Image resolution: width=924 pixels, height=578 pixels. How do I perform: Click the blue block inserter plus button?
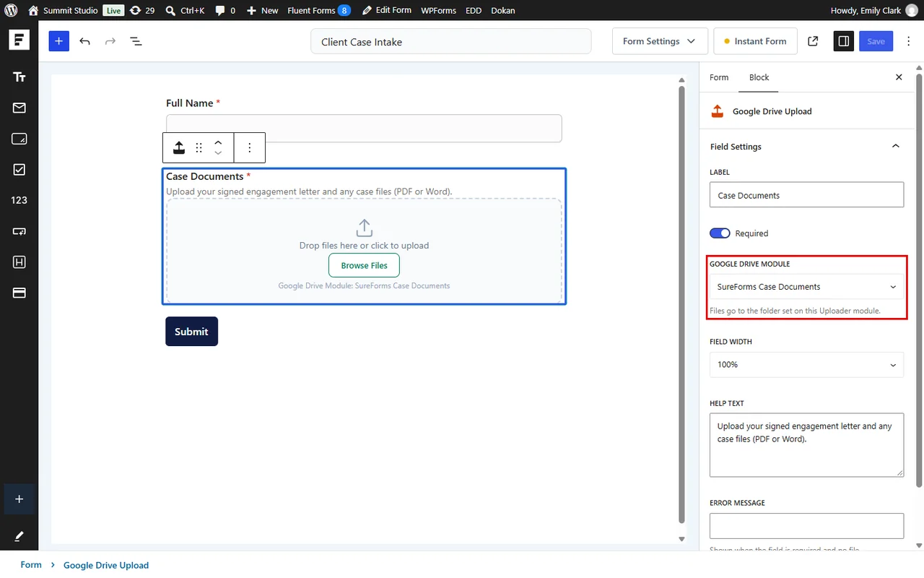(x=59, y=41)
